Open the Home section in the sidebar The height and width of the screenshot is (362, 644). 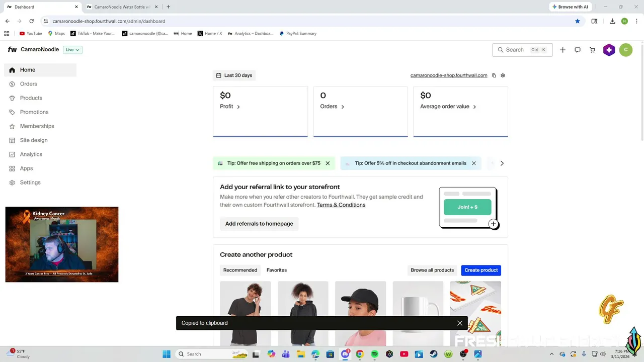(x=40, y=70)
